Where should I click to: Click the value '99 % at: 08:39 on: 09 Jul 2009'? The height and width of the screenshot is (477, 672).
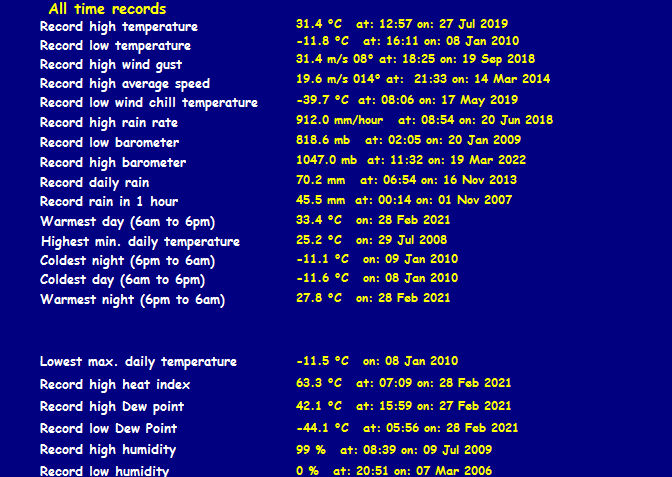(x=394, y=450)
